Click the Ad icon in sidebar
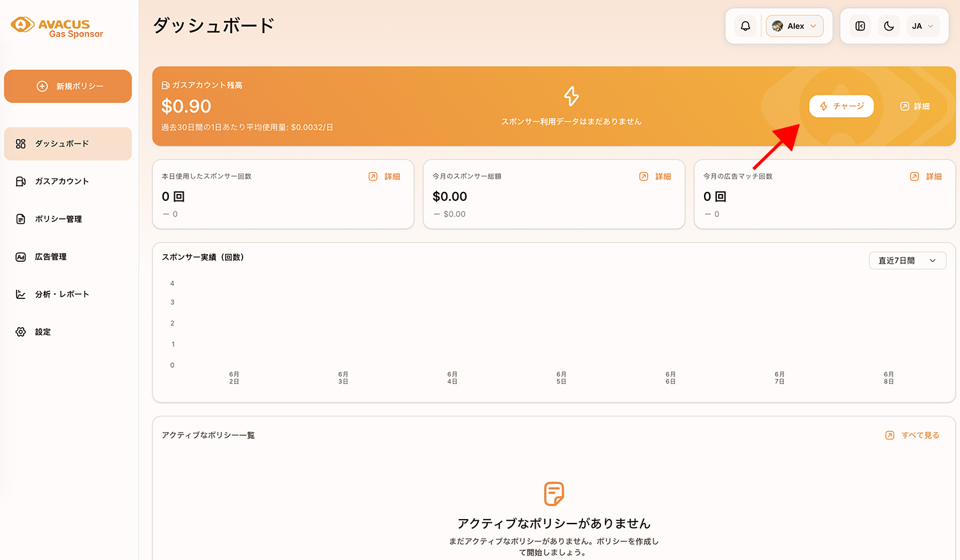 [20, 257]
